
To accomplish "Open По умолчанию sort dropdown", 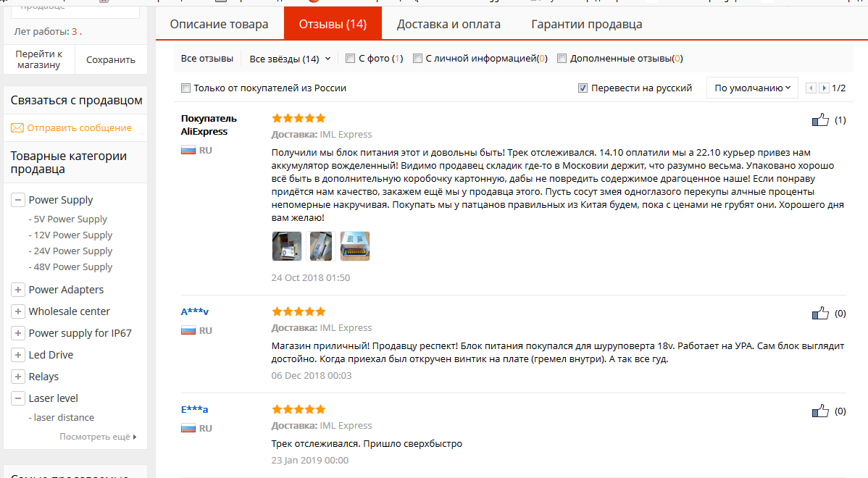I will coord(752,88).
